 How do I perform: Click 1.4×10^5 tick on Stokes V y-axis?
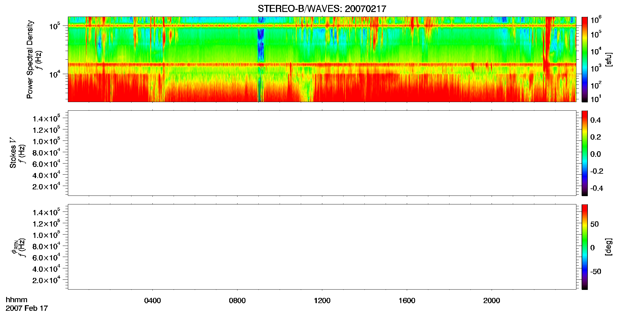(x=46, y=118)
